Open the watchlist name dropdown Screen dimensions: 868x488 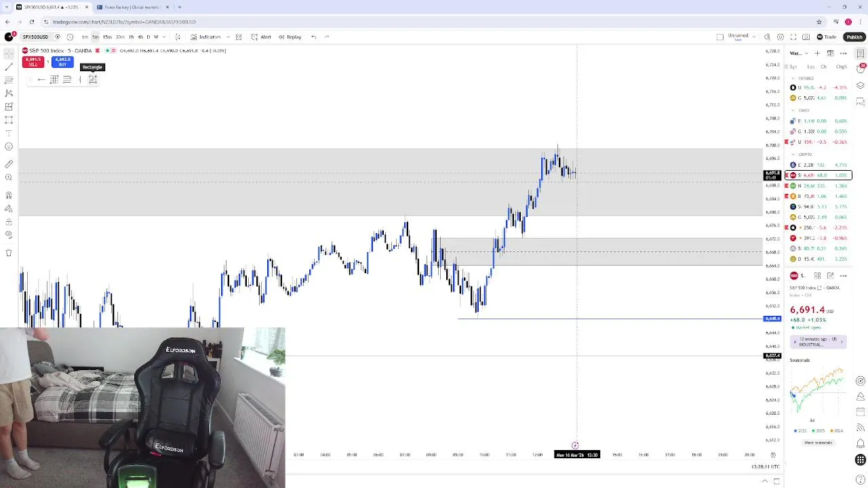click(798, 53)
